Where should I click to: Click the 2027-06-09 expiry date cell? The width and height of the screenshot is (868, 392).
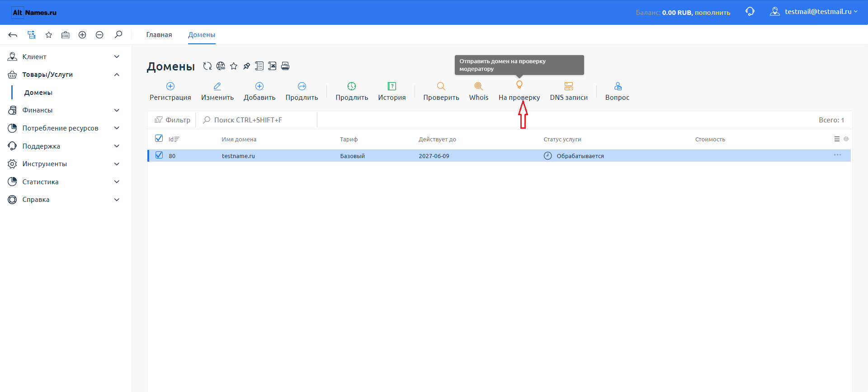(434, 156)
